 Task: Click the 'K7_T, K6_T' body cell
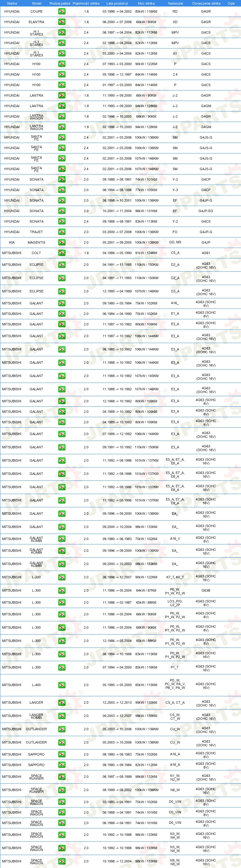pos(175,577)
